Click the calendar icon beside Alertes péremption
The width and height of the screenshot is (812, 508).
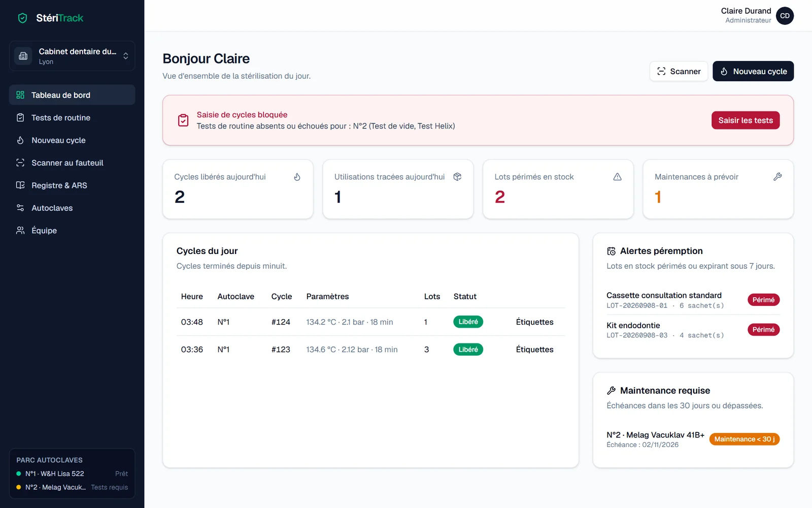click(x=612, y=251)
